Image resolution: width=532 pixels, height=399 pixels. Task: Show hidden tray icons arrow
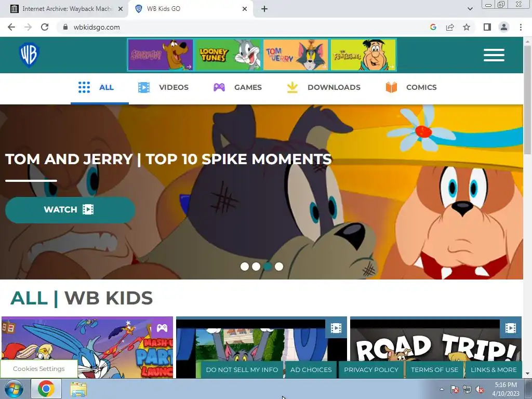point(442,389)
